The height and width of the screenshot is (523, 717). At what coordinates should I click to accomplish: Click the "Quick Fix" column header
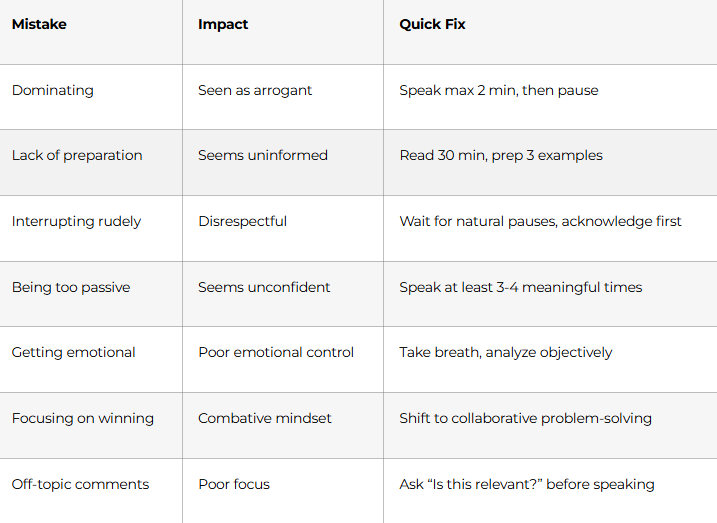click(432, 24)
